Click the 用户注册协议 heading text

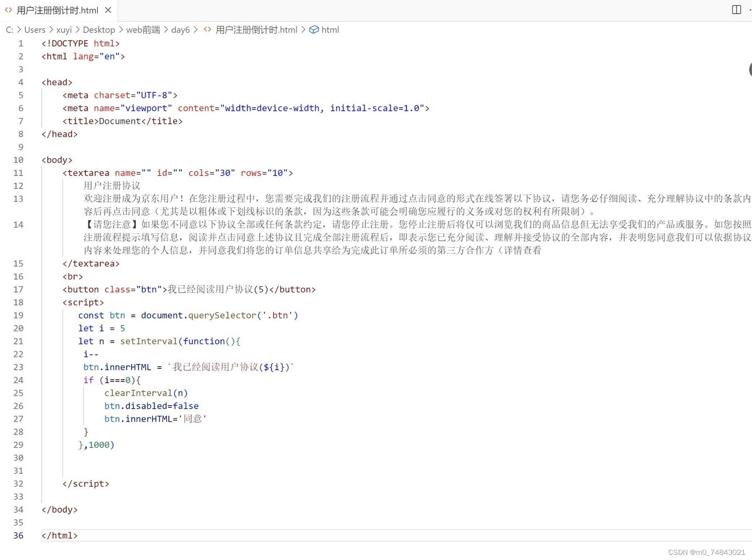pos(112,186)
